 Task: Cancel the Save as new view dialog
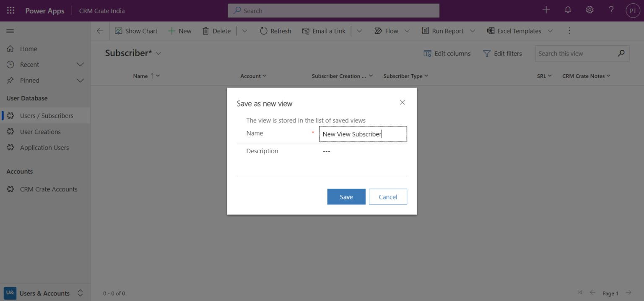(387, 196)
